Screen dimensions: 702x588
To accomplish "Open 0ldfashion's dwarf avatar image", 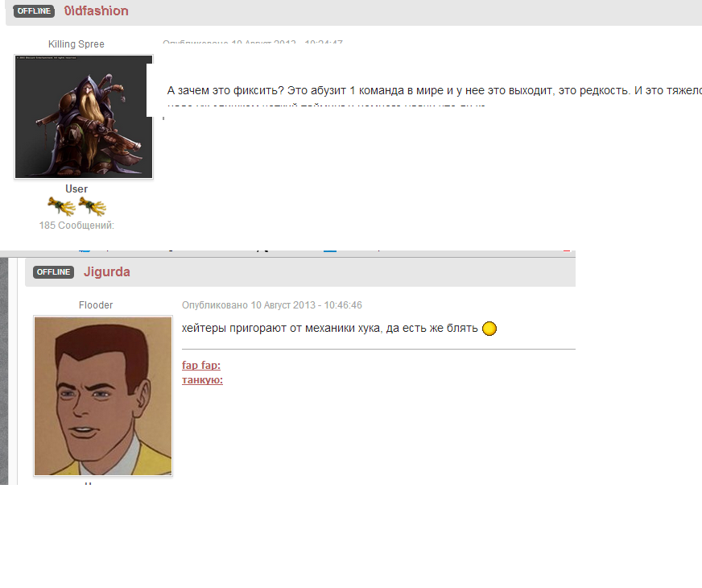I will 84,117.
